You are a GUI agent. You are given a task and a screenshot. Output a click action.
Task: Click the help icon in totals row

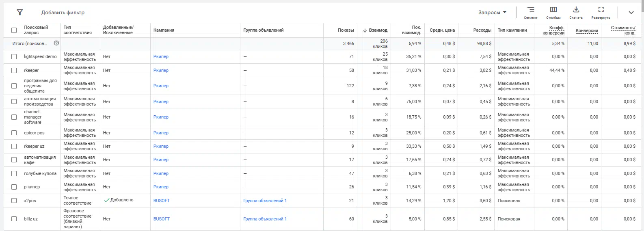tap(56, 43)
